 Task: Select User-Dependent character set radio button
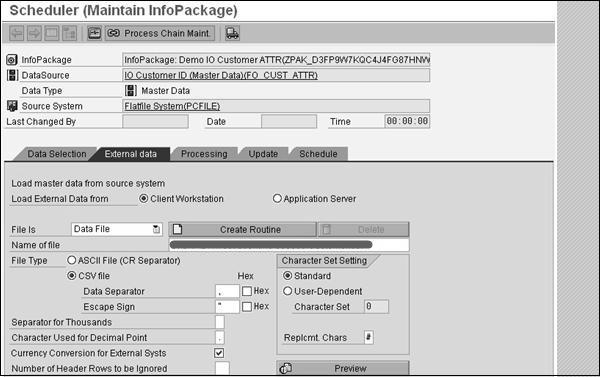click(x=287, y=291)
